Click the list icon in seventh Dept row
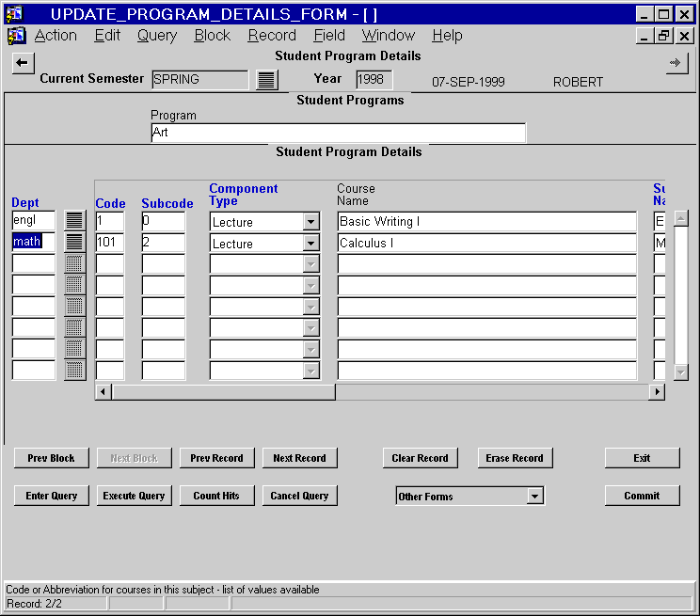 [x=74, y=349]
